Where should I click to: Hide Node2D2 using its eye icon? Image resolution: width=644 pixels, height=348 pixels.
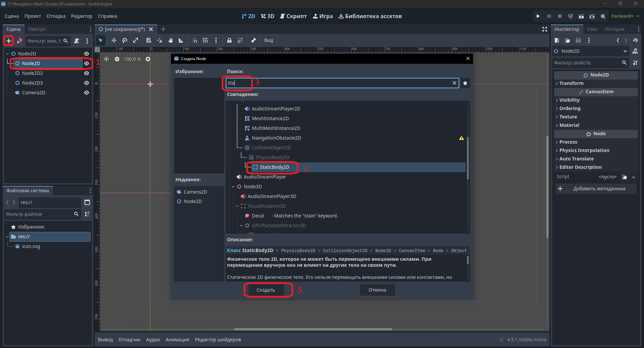[x=87, y=73]
